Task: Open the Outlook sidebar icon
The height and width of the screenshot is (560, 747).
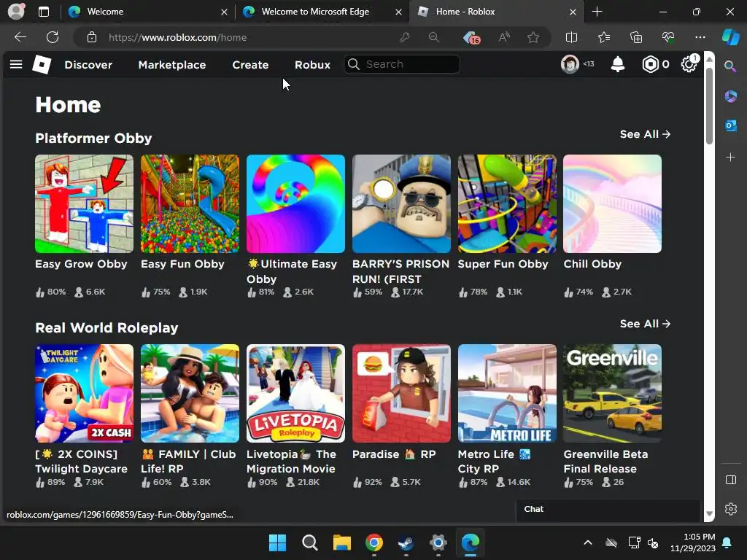Action: pyautogui.click(x=730, y=125)
